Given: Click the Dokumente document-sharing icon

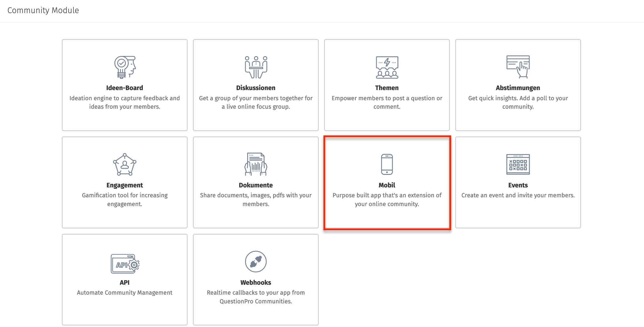Looking at the screenshot, I should click(256, 164).
